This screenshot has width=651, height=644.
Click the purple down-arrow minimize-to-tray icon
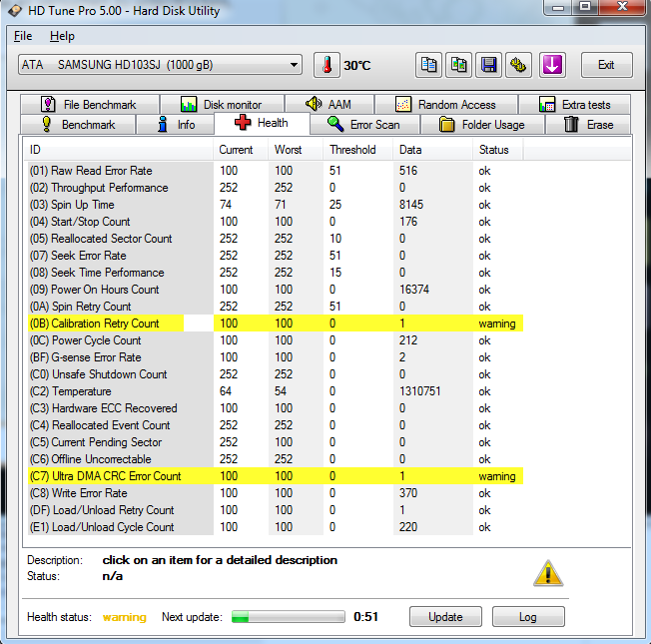[552, 65]
